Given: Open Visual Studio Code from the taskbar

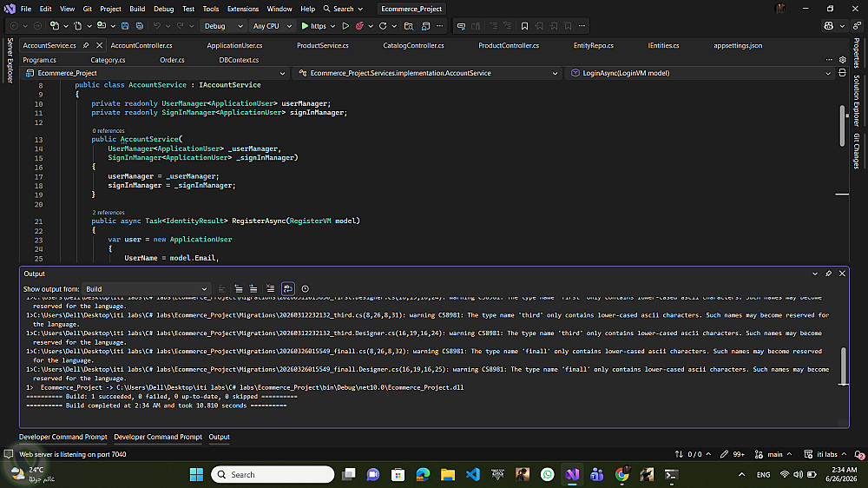Looking at the screenshot, I should pyautogui.click(x=473, y=475).
